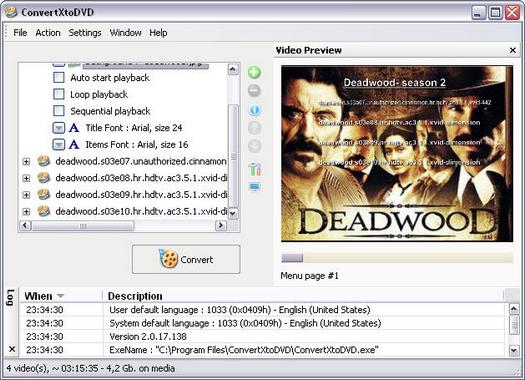Open the Title Font dropdown
The height and width of the screenshot is (380, 525).
point(59,128)
